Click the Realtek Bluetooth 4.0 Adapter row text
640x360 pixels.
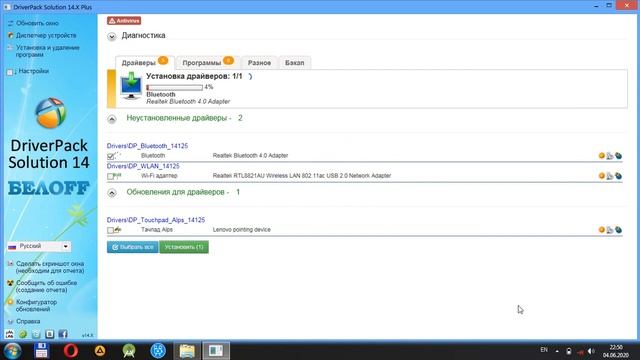point(250,156)
